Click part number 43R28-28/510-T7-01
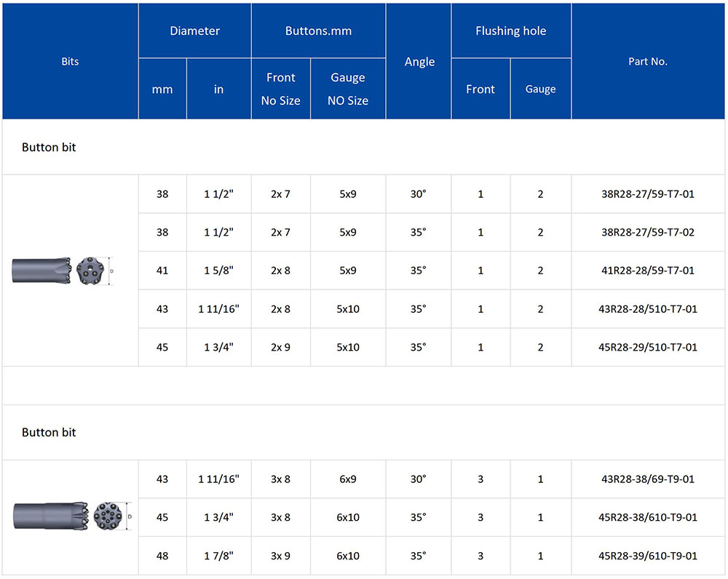 tap(647, 309)
